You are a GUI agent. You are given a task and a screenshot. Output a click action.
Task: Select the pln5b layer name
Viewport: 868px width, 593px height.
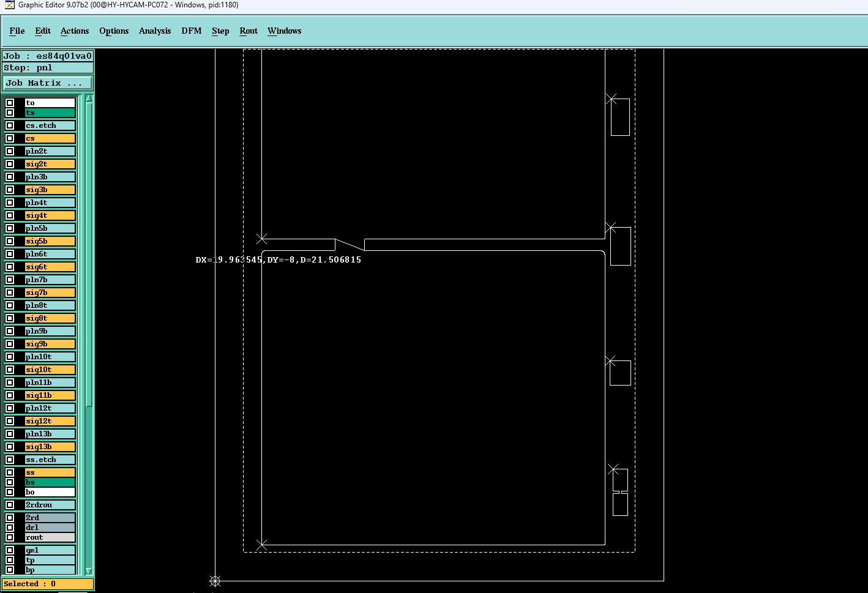pos(50,228)
